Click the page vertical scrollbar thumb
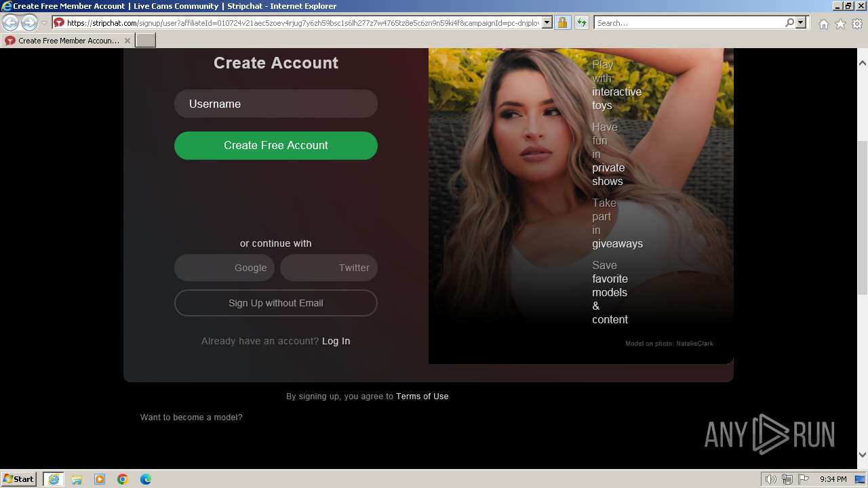 point(863,217)
